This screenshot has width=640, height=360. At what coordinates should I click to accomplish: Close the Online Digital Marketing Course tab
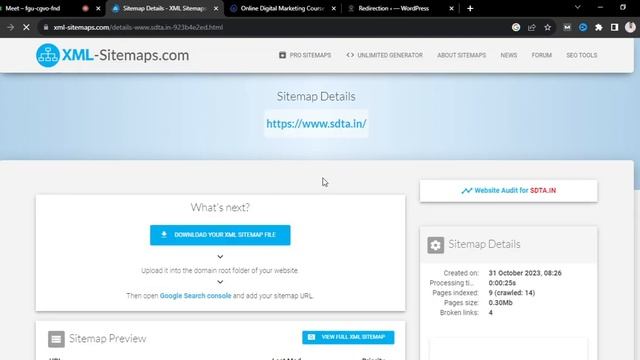333,8
